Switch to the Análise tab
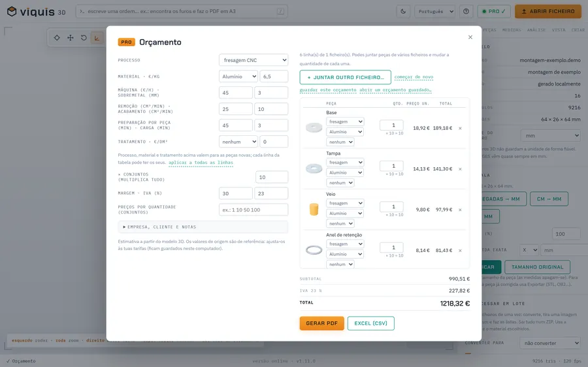The width and height of the screenshot is (588, 367). (x=536, y=30)
